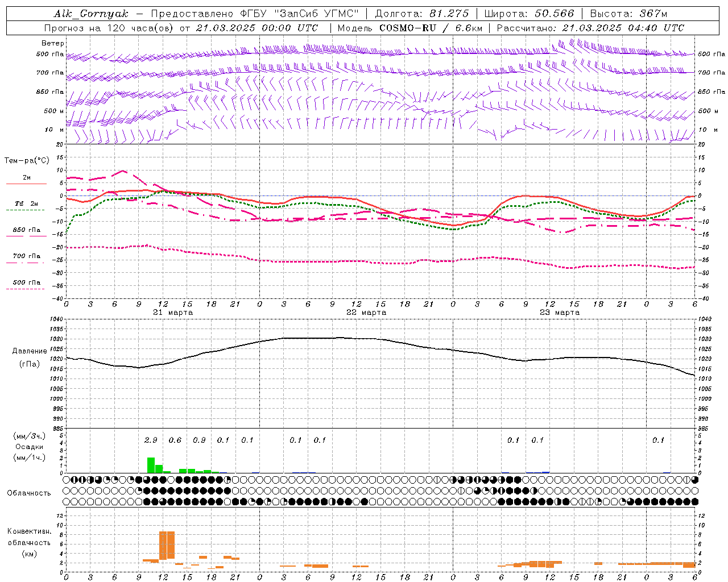Select the '(мм/1ч.)' precipitation unit label
This screenshot has width=728, height=582.
(x=30, y=458)
